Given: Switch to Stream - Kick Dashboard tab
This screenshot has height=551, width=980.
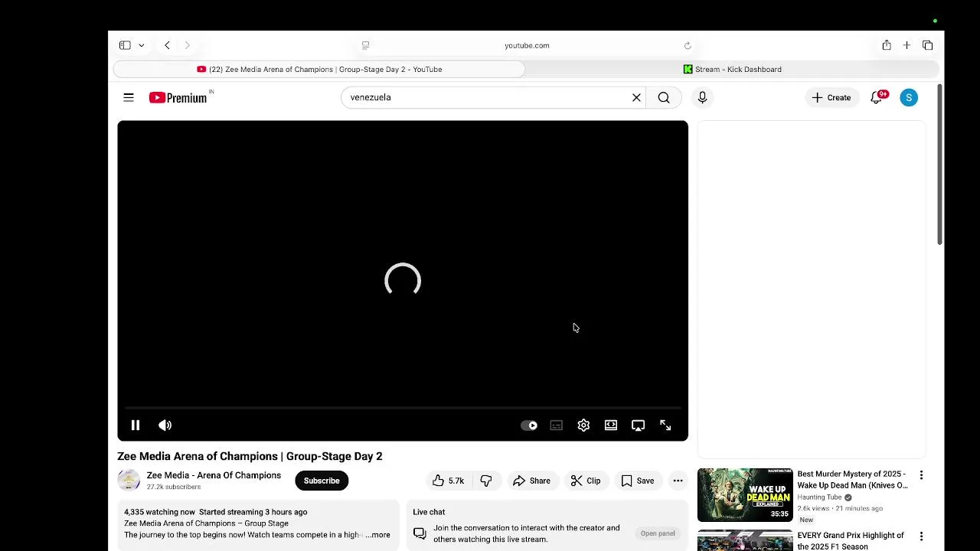Looking at the screenshot, I should [732, 69].
